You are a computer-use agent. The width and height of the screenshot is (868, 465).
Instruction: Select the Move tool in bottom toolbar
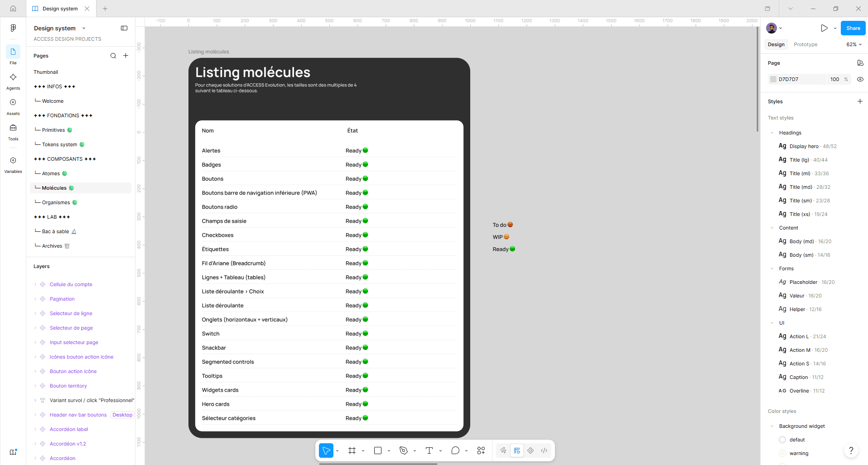[326, 451]
